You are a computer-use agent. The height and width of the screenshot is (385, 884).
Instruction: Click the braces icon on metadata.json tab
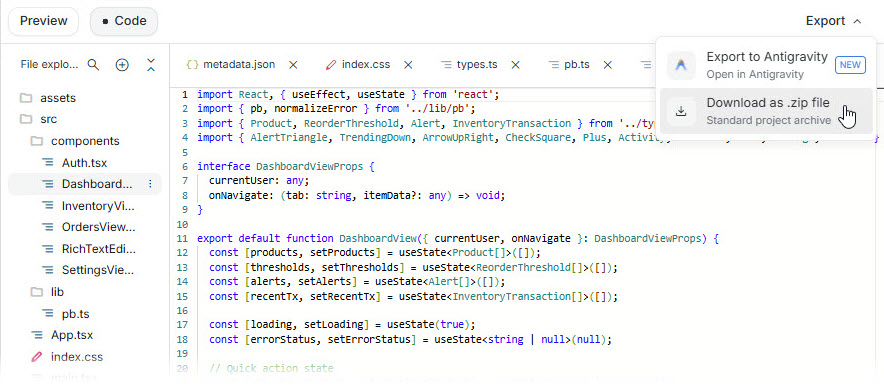pos(192,65)
